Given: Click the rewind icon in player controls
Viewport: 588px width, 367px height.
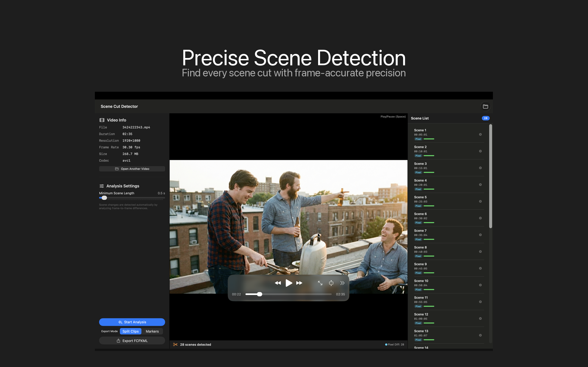Looking at the screenshot, I should pos(278,283).
